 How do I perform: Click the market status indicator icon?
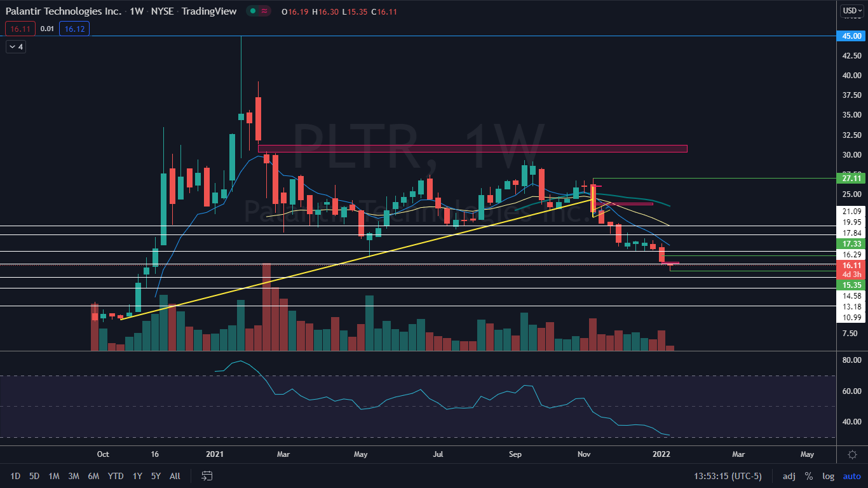click(x=253, y=11)
